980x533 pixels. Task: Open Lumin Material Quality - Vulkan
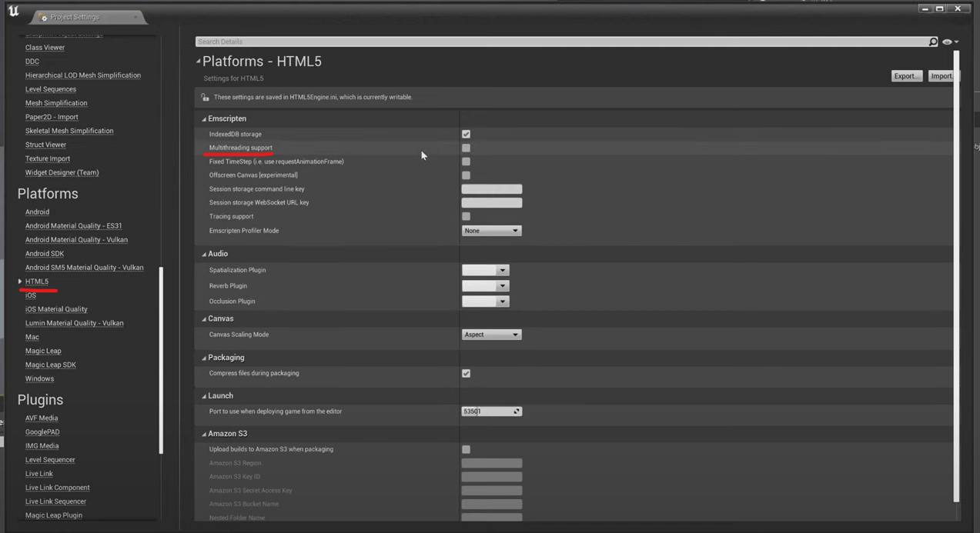(74, 323)
